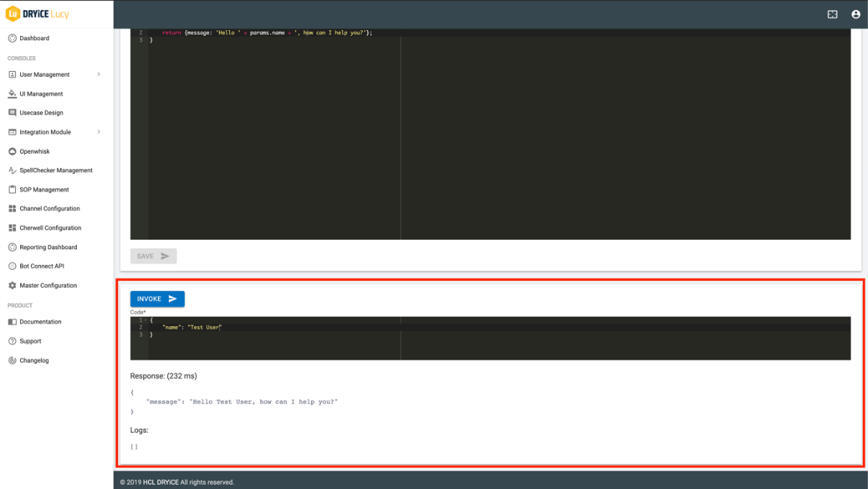Click the HCL DRYiCE copyright footer text
Image resolution: width=868 pixels, height=489 pixels.
pos(177,482)
